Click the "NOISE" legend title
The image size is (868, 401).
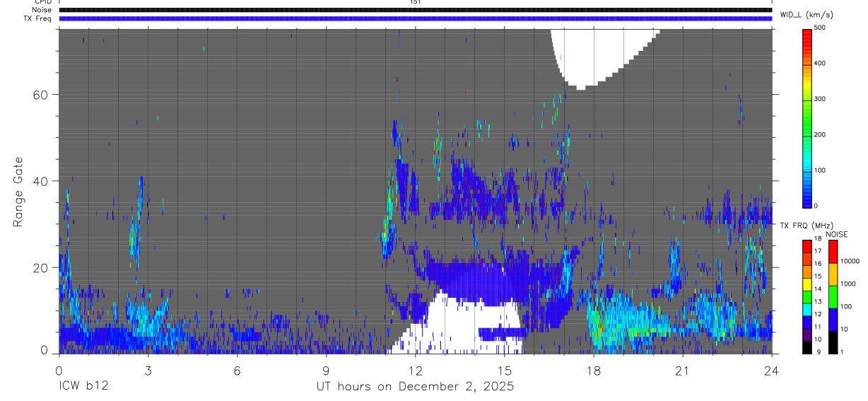click(837, 234)
